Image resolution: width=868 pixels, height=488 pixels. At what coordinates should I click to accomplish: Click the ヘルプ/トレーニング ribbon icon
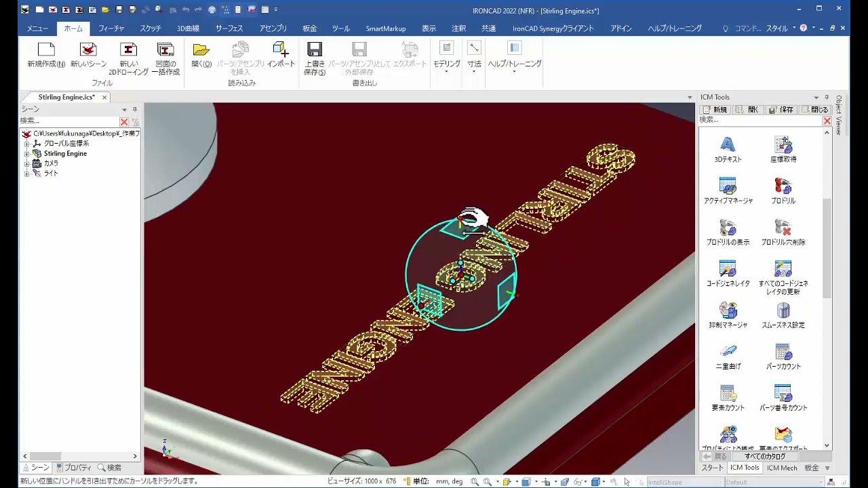click(515, 48)
